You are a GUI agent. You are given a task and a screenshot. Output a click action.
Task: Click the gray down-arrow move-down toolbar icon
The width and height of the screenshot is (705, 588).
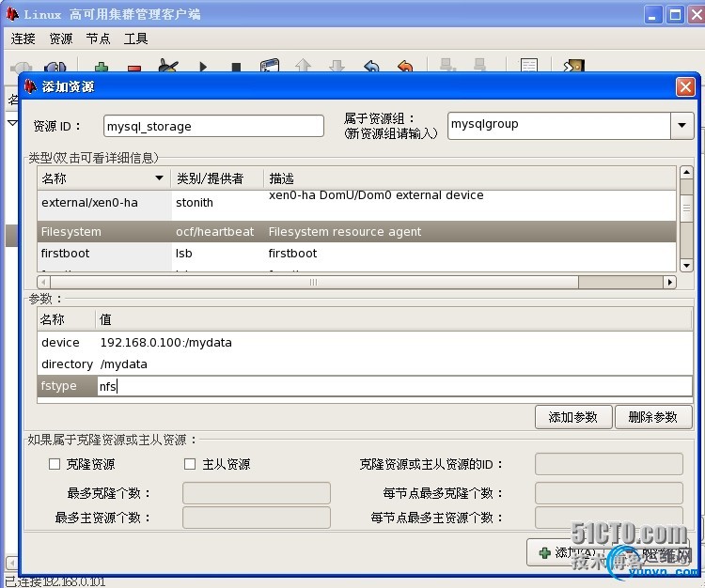337,66
